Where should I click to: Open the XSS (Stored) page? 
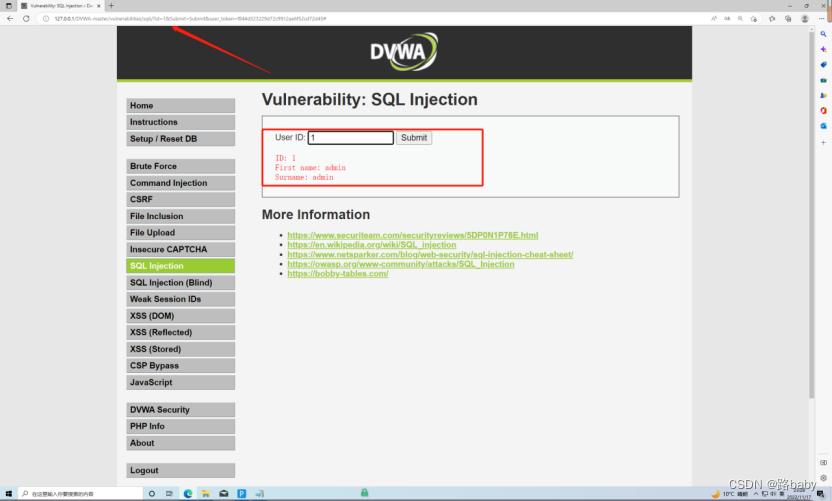tap(180, 349)
